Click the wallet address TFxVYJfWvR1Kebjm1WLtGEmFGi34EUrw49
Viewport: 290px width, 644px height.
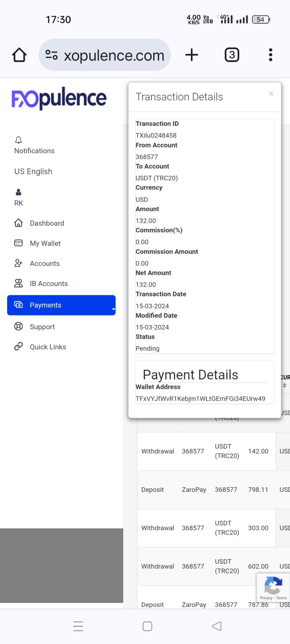click(201, 399)
